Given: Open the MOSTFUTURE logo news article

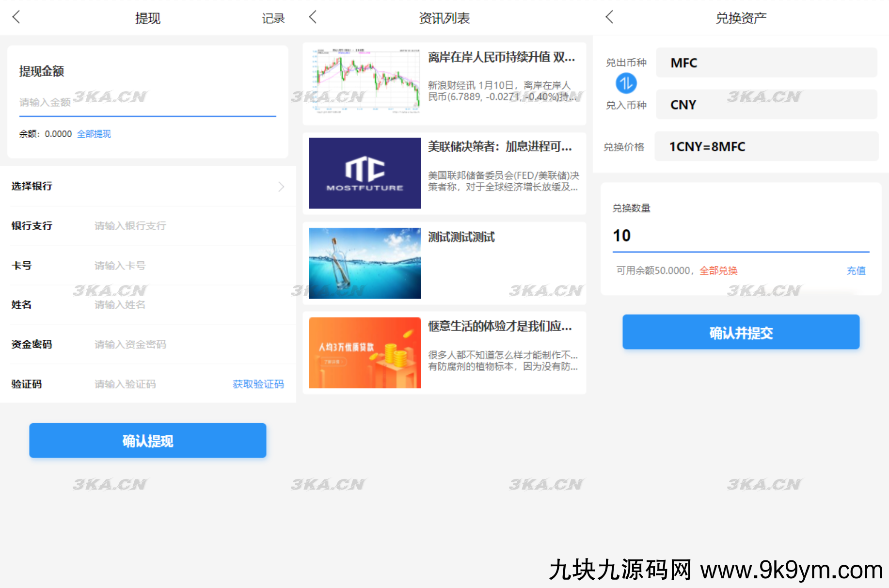Looking at the screenshot, I should pyautogui.click(x=365, y=173).
